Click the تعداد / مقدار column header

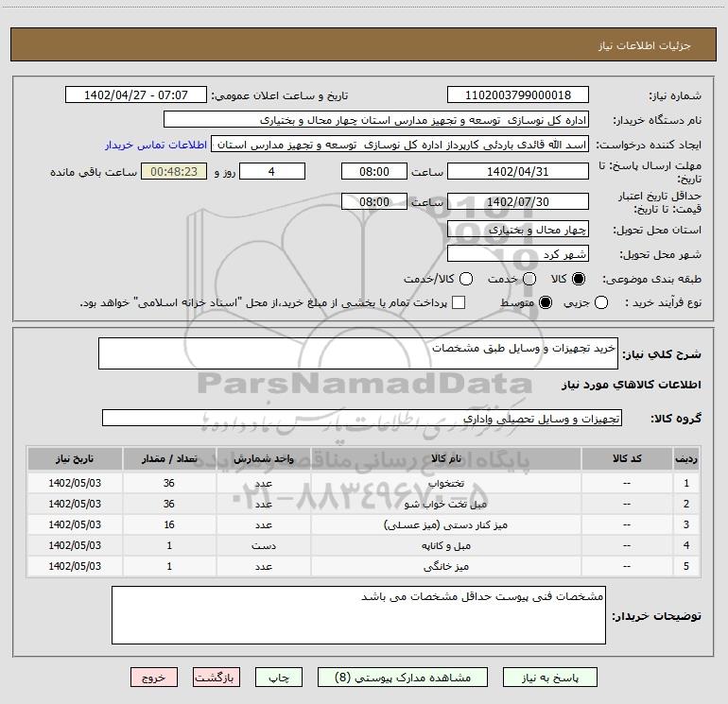[169, 458]
